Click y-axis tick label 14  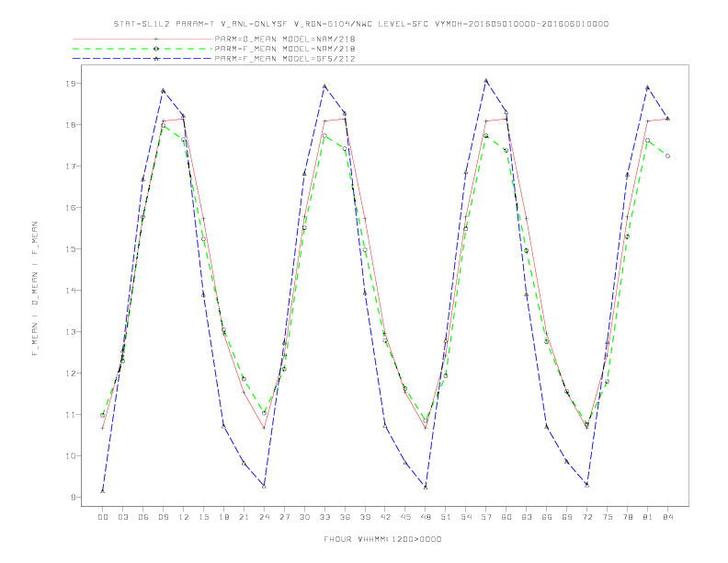pos(71,291)
